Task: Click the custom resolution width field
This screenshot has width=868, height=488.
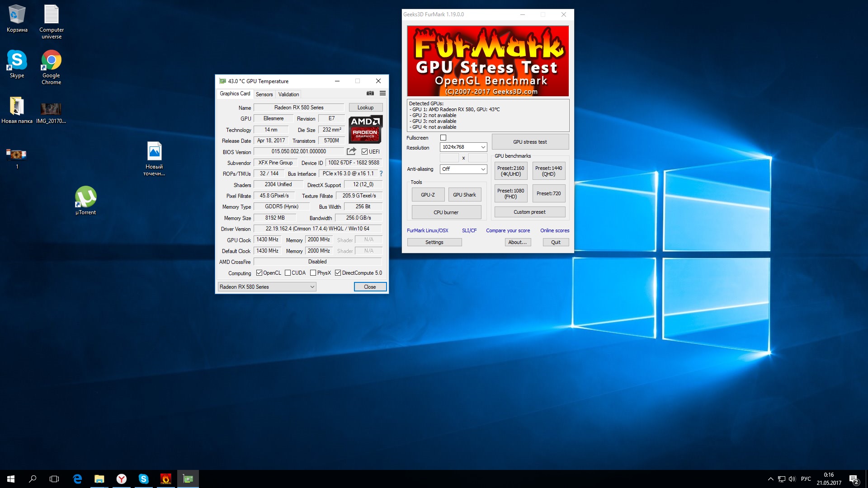Action: (x=449, y=158)
